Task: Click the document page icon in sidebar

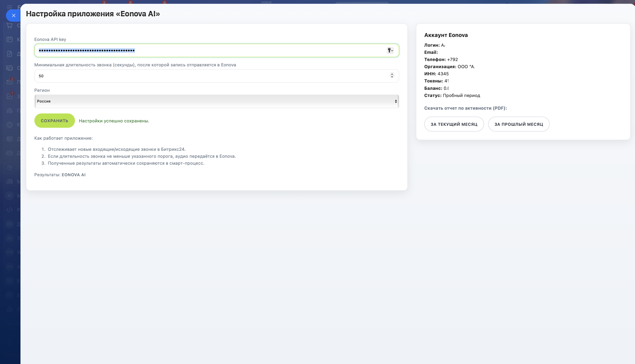Action: (10, 54)
